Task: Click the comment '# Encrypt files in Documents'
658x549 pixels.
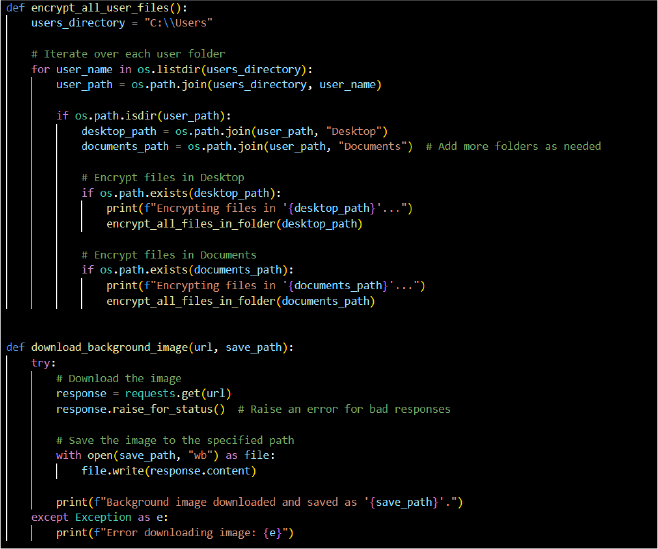Action: point(169,255)
